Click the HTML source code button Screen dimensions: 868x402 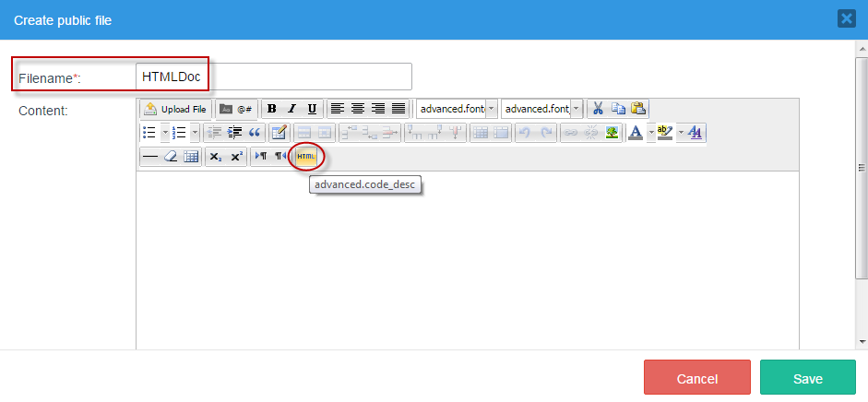tap(306, 157)
